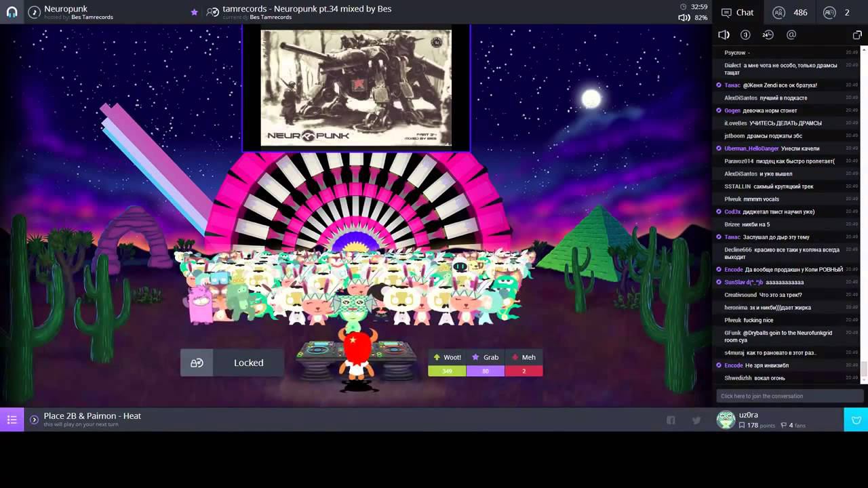Click username Psycrow in chat

[x=735, y=53]
